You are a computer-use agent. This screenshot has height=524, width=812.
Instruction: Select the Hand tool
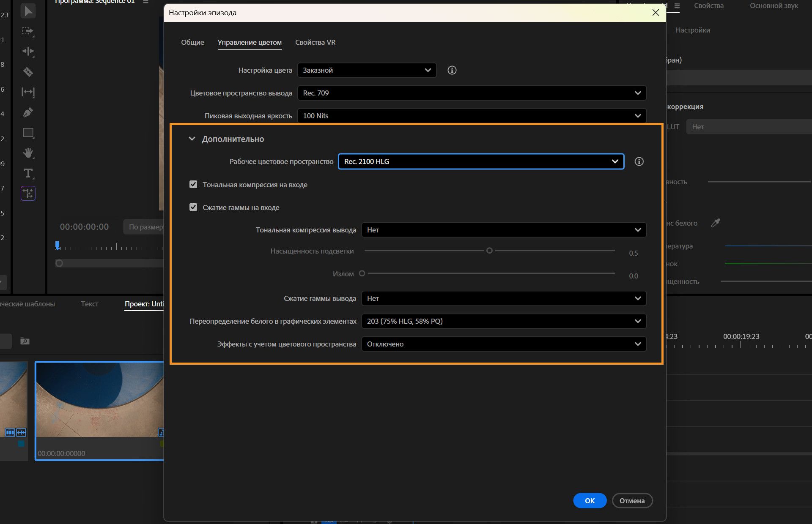pyautogui.click(x=28, y=153)
